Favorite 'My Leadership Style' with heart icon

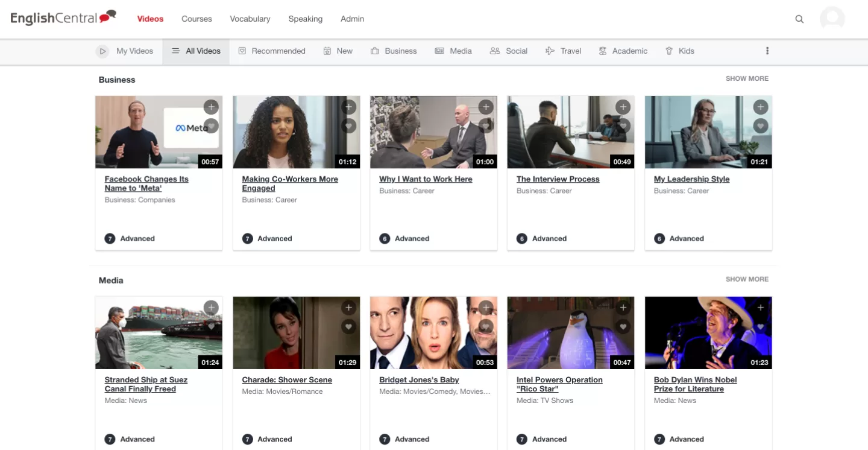761,126
